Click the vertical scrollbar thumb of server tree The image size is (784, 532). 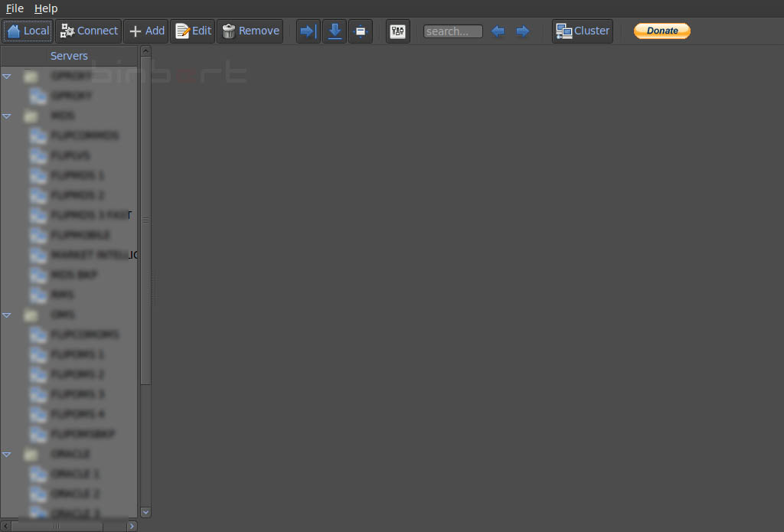145,220
